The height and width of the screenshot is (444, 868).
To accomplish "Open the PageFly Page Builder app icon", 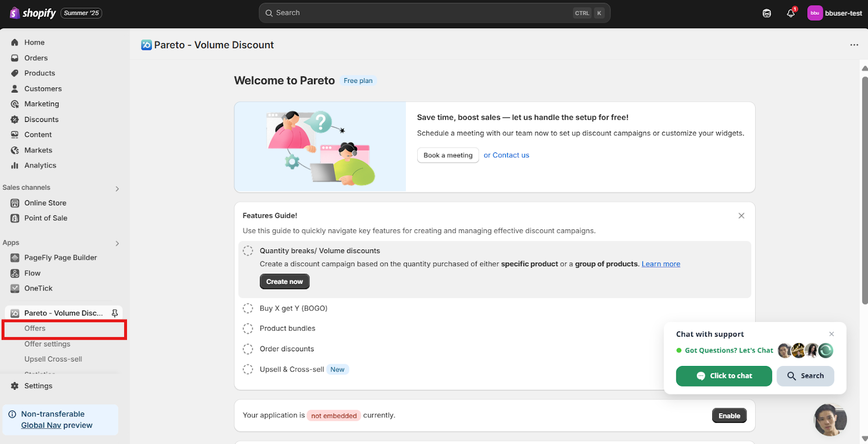I will (x=15, y=258).
